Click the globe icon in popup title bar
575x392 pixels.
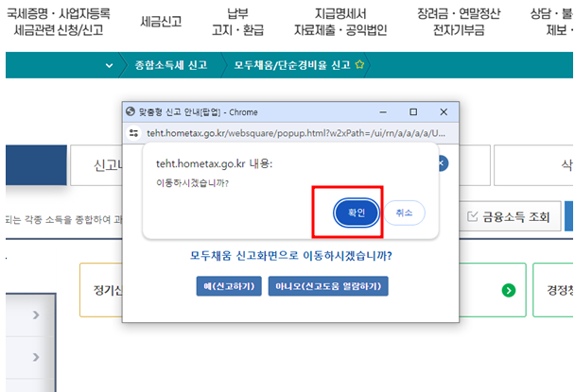coord(131,111)
